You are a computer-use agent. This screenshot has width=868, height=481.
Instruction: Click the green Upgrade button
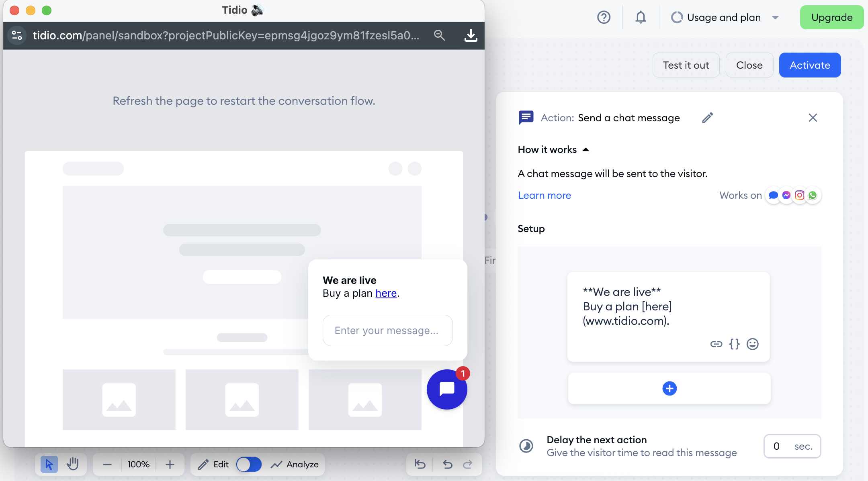coord(831,17)
